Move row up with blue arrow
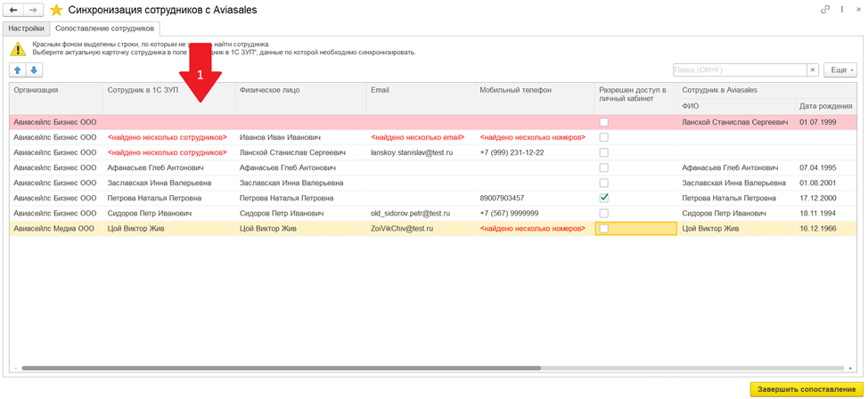This screenshot has width=868, height=399. pos(18,69)
